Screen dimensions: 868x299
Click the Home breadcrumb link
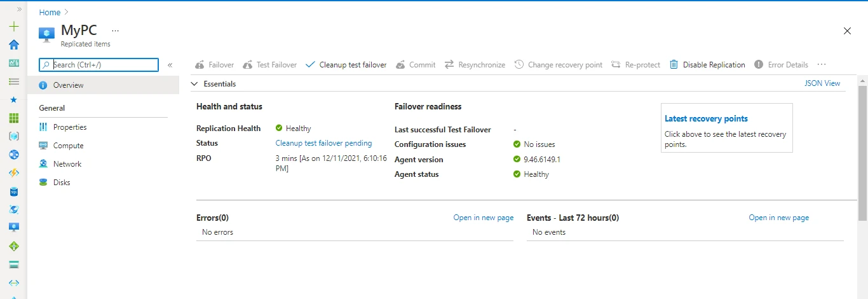pyautogui.click(x=50, y=12)
